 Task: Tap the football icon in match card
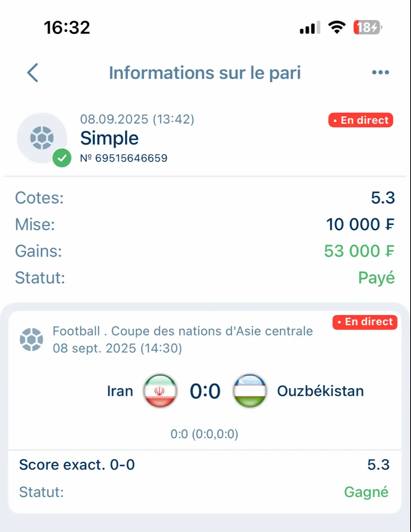click(x=31, y=339)
